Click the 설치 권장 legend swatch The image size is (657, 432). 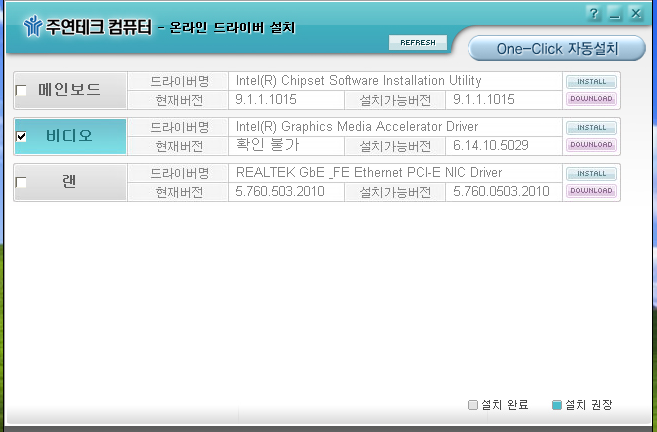click(556, 405)
